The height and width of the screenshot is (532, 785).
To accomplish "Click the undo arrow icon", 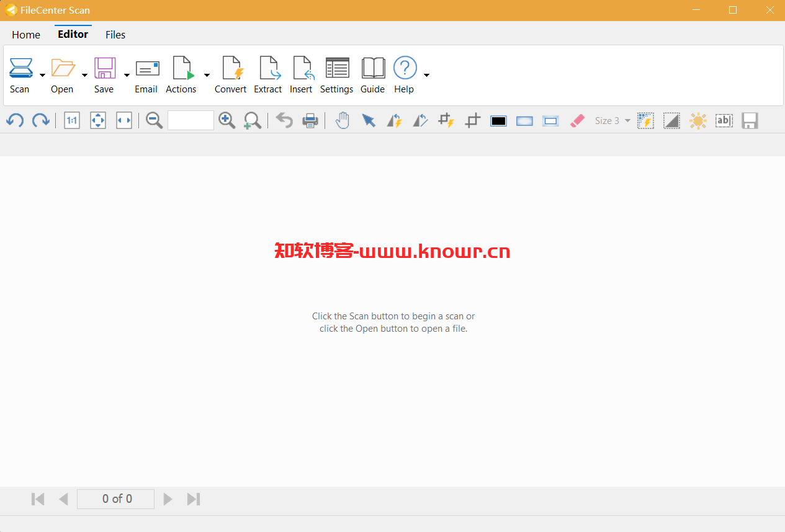I will pyautogui.click(x=284, y=120).
